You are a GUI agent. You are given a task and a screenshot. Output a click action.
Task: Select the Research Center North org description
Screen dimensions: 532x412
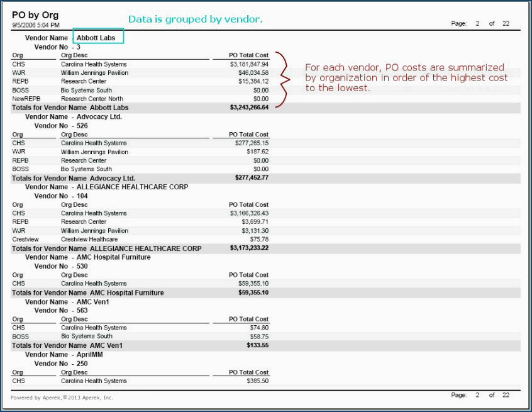[x=92, y=99]
